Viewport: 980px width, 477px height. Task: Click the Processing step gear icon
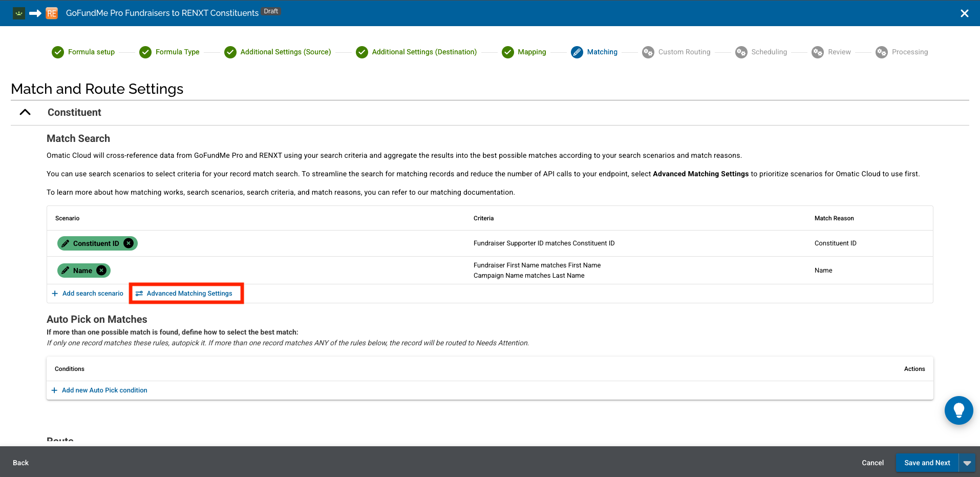(x=882, y=52)
